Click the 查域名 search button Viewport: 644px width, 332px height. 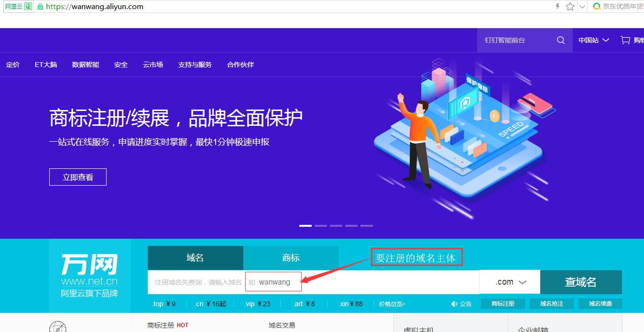(x=580, y=282)
